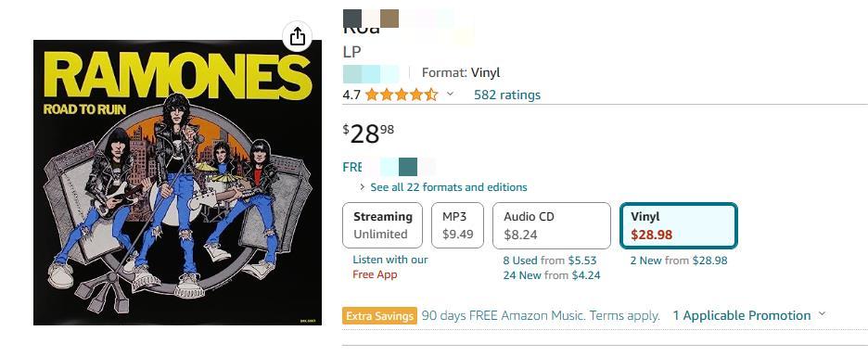This screenshot has width=868, height=356.
Task: Click the Extra Savings badge
Action: pos(380,315)
